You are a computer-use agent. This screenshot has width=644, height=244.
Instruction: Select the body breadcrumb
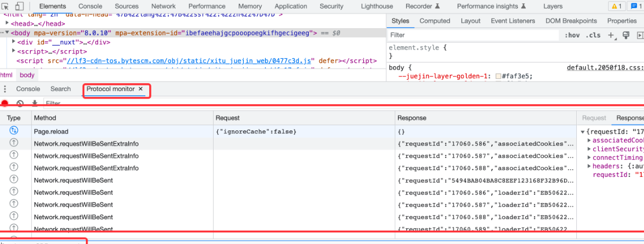tap(27, 75)
